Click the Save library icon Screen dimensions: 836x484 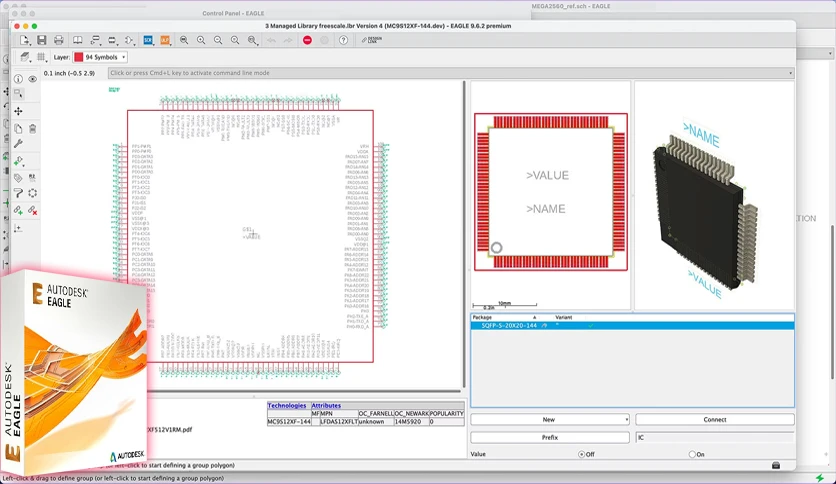pyautogui.click(x=42, y=40)
